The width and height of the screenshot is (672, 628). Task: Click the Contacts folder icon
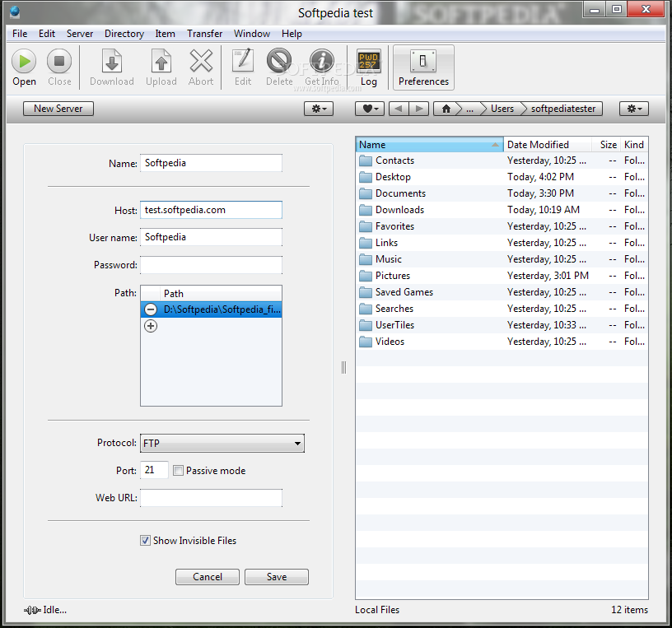click(366, 160)
